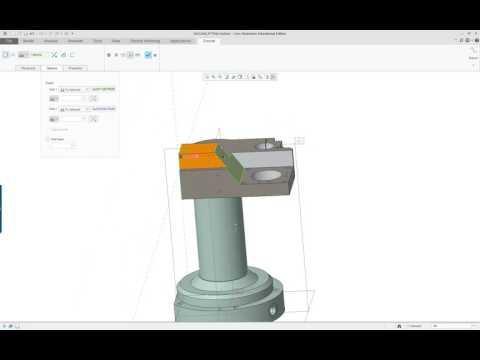Switch to the Annotate ribbon tab
The width and height of the screenshot is (480, 360).
click(x=75, y=41)
